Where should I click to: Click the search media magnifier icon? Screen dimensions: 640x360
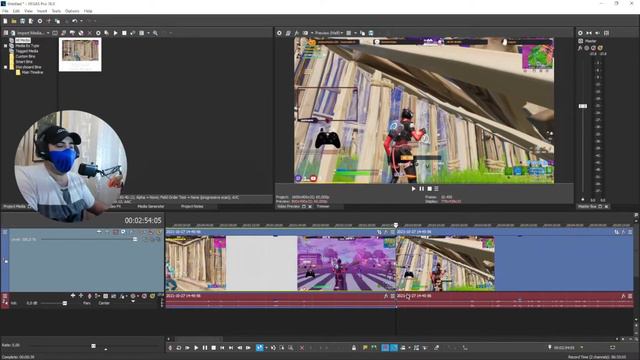point(155,33)
